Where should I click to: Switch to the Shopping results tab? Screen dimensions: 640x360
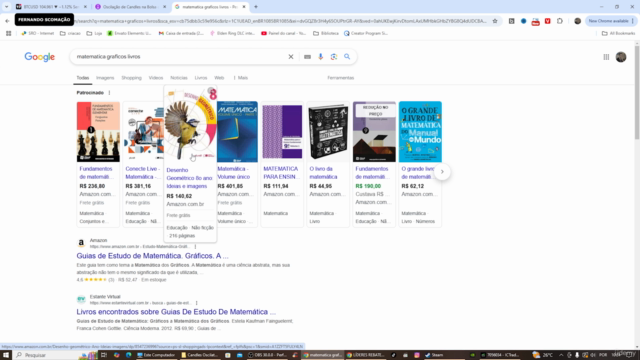click(131, 78)
